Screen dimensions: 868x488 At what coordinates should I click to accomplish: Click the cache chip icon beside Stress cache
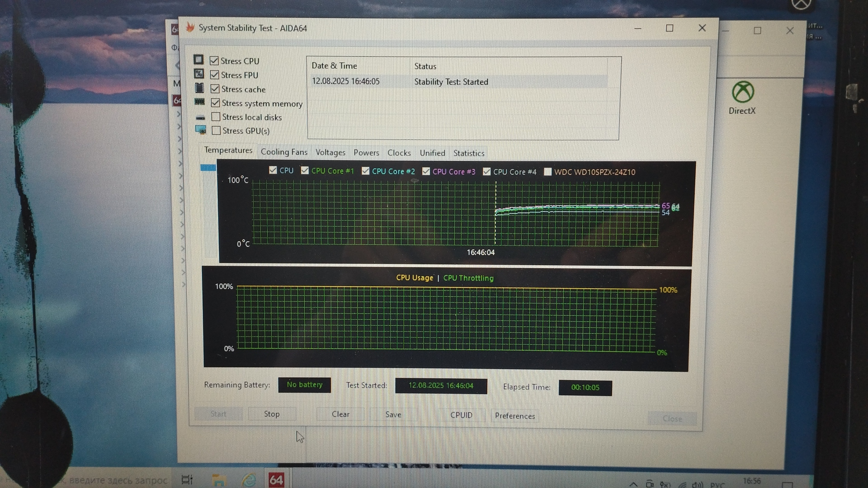point(199,88)
